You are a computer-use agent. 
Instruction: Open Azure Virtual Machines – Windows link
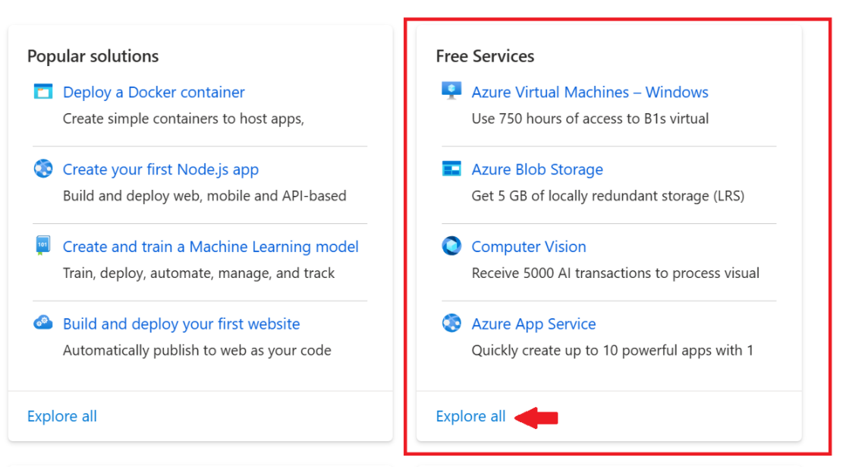pos(590,93)
